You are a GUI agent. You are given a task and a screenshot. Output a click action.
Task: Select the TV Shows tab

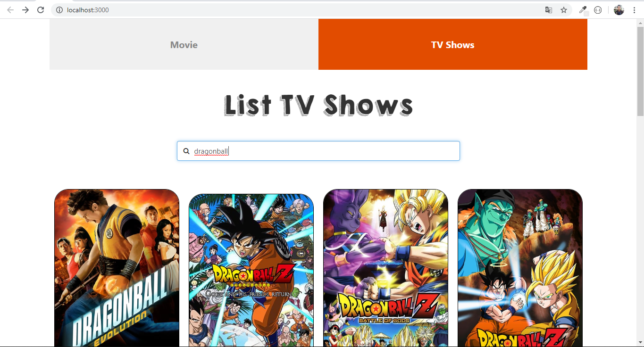pos(452,44)
